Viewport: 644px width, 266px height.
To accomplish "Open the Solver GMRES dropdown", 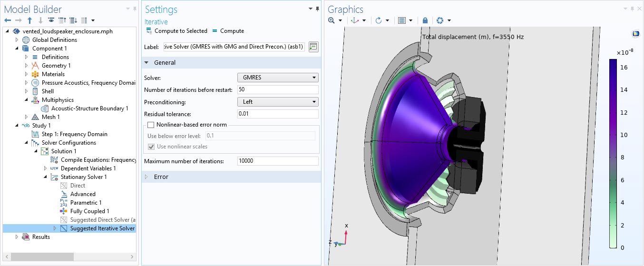I will point(278,78).
